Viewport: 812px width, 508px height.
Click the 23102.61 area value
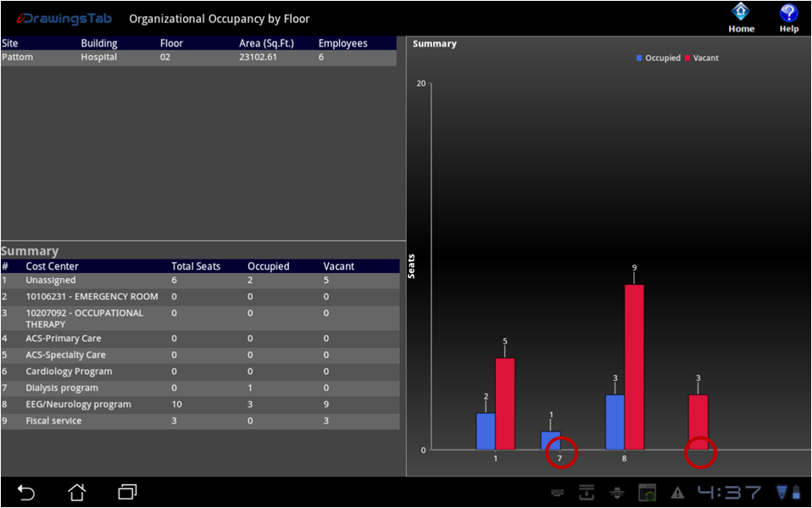(258, 58)
